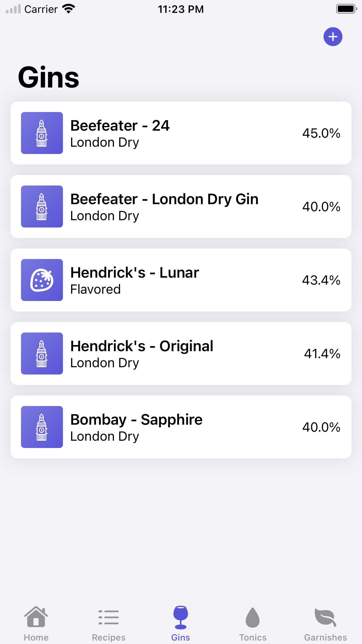This screenshot has height=644, width=362.
Task: Choose Hendrick's - Original from the list
Action: (x=181, y=353)
